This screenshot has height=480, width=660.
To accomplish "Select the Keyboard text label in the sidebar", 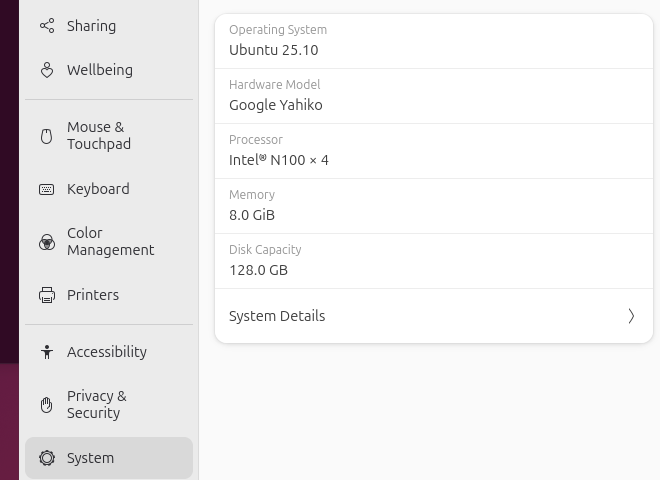I will (x=98, y=189).
